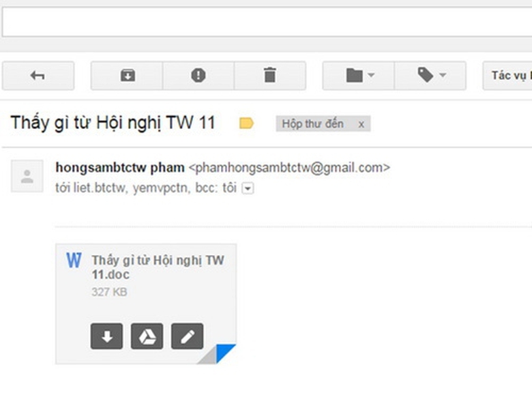This screenshot has width=532, height=399.
Task: Open attachment "Thấy gì từ Hội nghị TW 11.doc"
Action: pos(158,267)
